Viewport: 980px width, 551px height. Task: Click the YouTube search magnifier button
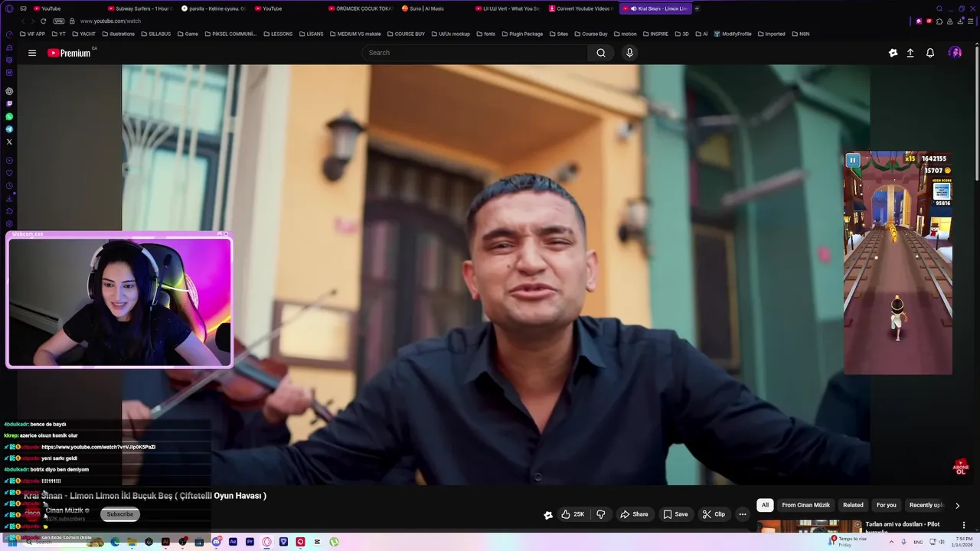(601, 53)
